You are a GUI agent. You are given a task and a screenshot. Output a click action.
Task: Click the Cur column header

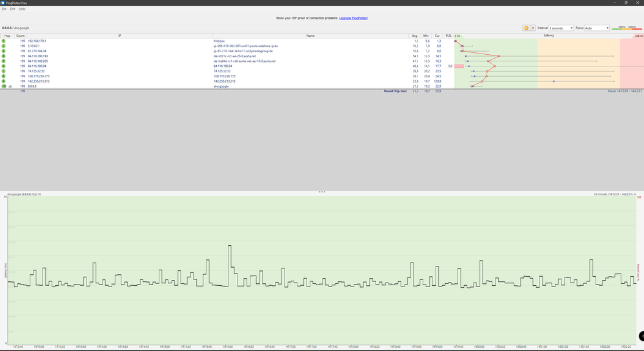(437, 35)
